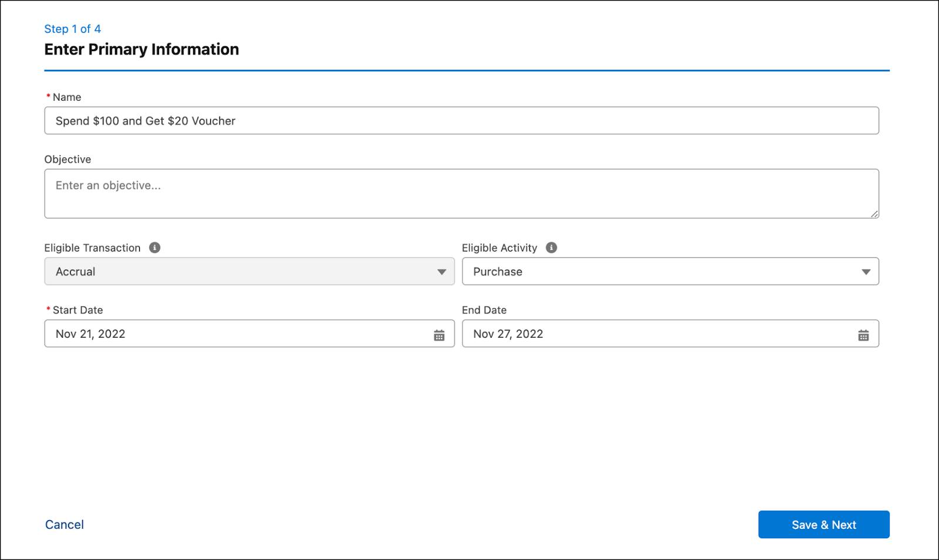
Task: Click the Eligible Activity info icon
Action: (x=550, y=247)
